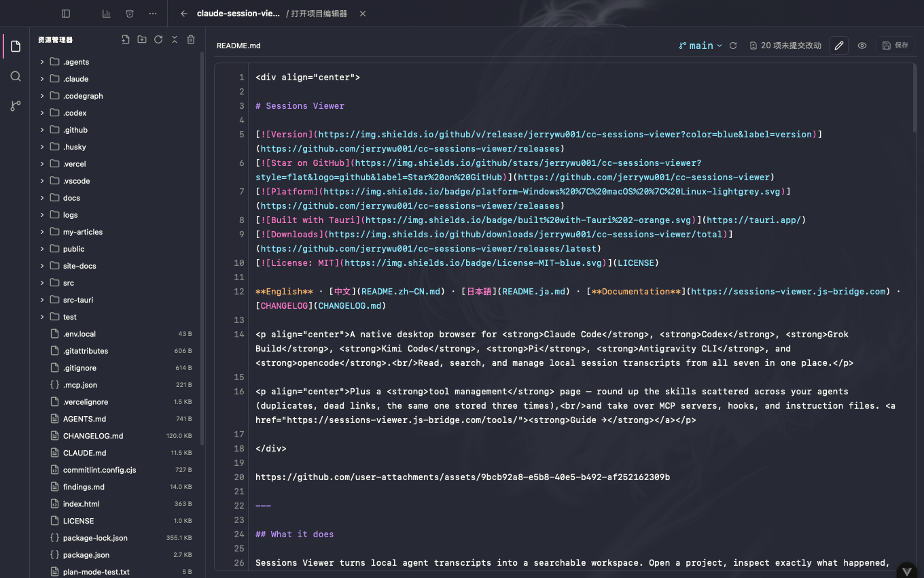
Task: Click the round chevron button at bottom right
Action: coord(907,571)
